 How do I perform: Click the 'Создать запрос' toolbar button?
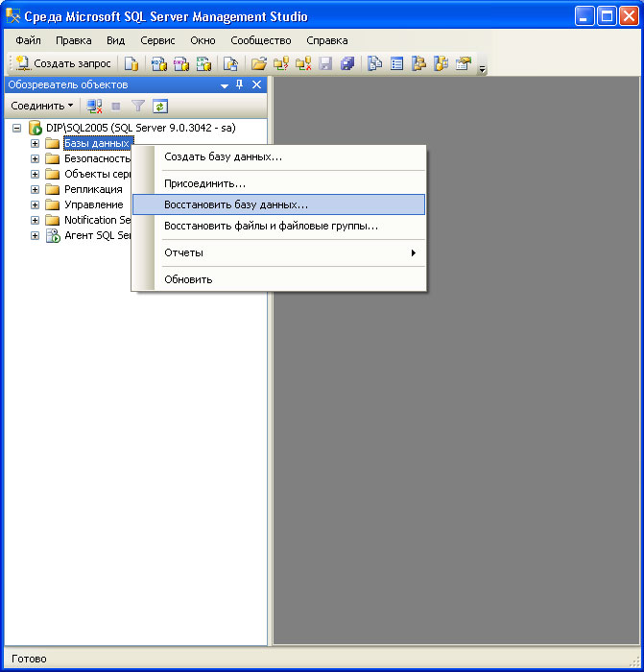(x=63, y=64)
